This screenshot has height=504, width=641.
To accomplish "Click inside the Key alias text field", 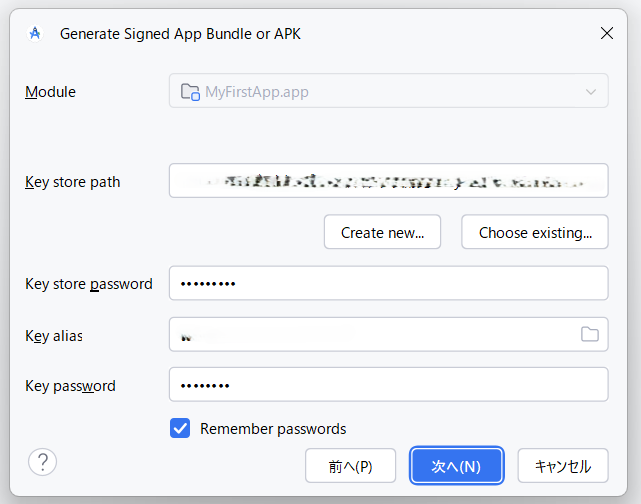I will click(x=370, y=335).
